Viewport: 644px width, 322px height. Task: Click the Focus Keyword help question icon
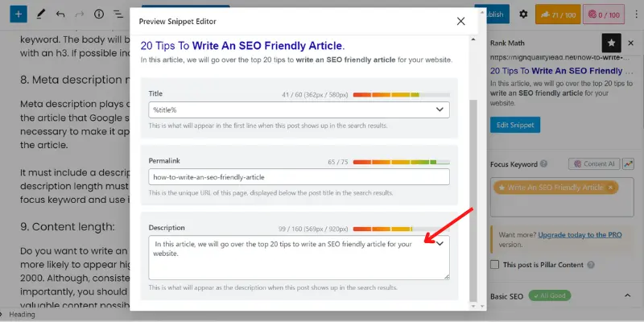point(544,164)
